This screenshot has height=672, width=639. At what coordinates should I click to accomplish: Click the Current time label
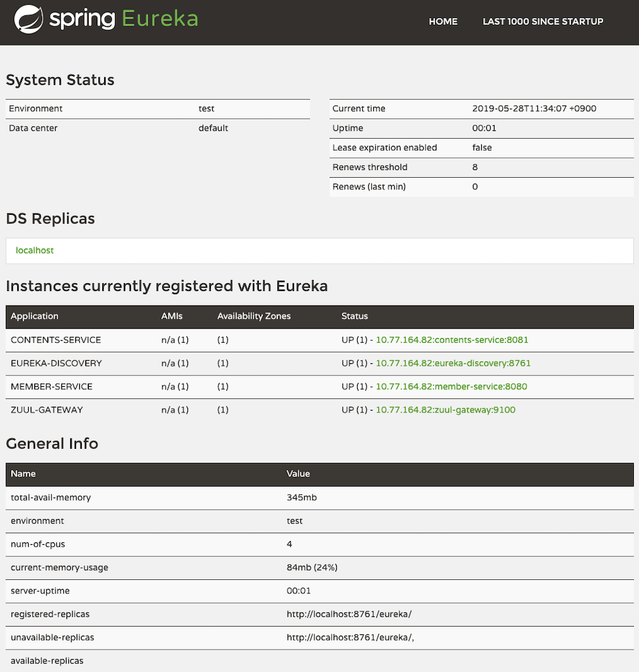coord(359,109)
